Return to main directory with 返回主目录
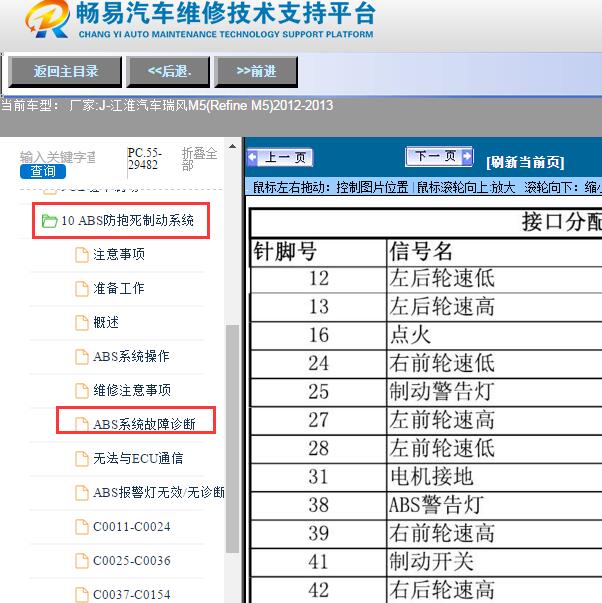Viewport: 602px width, 603px height. [65, 72]
